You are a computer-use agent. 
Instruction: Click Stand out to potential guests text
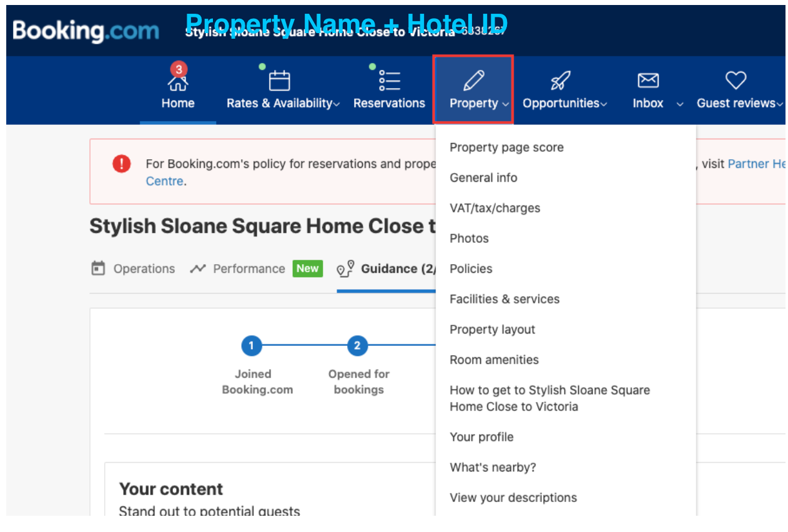[x=210, y=511]
